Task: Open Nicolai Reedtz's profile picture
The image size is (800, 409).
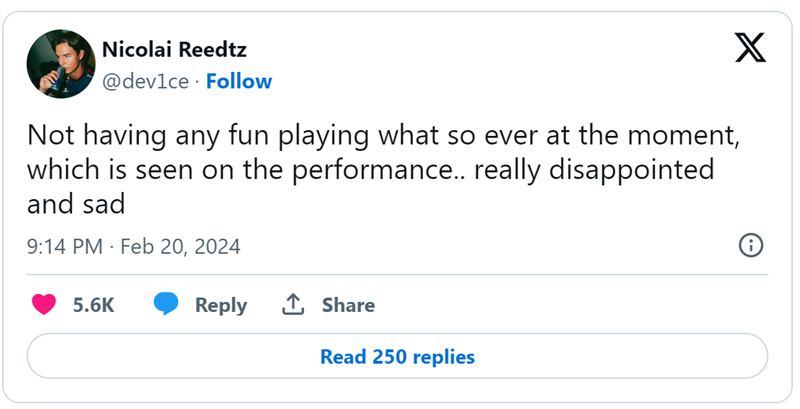Action: 61,64
